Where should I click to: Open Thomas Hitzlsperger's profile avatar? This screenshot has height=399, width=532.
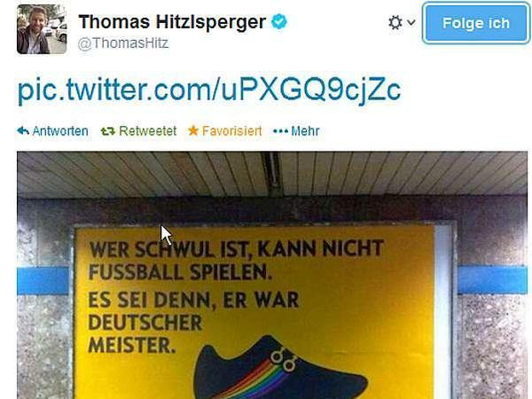tap(42, 29)
